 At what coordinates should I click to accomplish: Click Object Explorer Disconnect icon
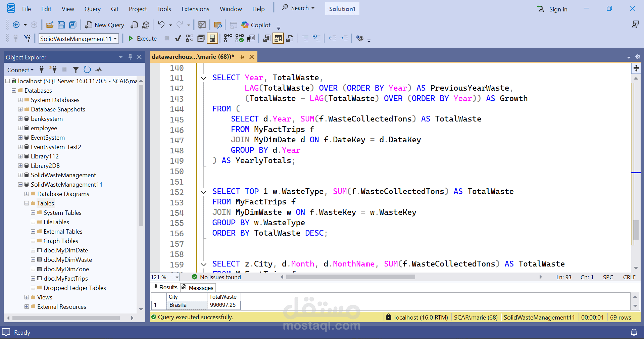point(53,69)
